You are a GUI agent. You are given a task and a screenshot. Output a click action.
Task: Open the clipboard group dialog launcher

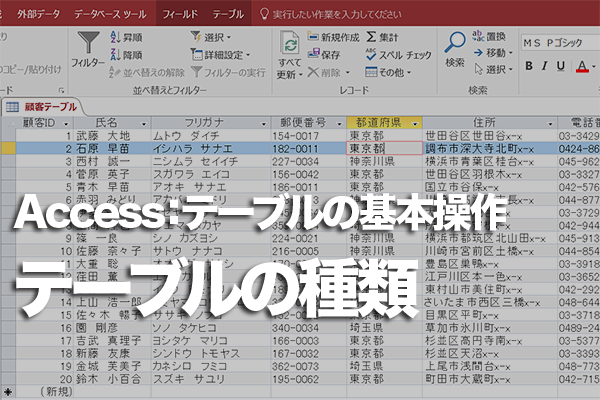(61, 90)
